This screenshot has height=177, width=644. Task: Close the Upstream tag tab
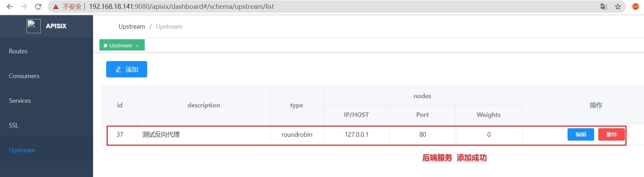(x=137, y=46)
